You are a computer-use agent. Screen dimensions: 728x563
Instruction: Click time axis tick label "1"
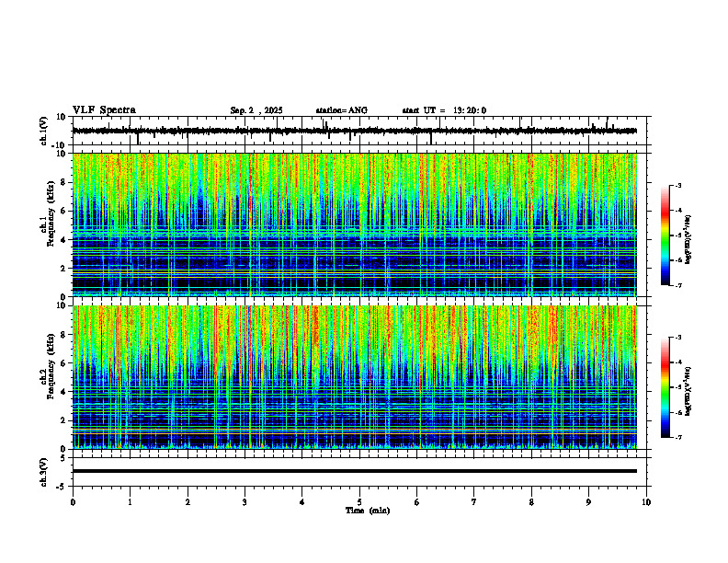coord(130,502)
